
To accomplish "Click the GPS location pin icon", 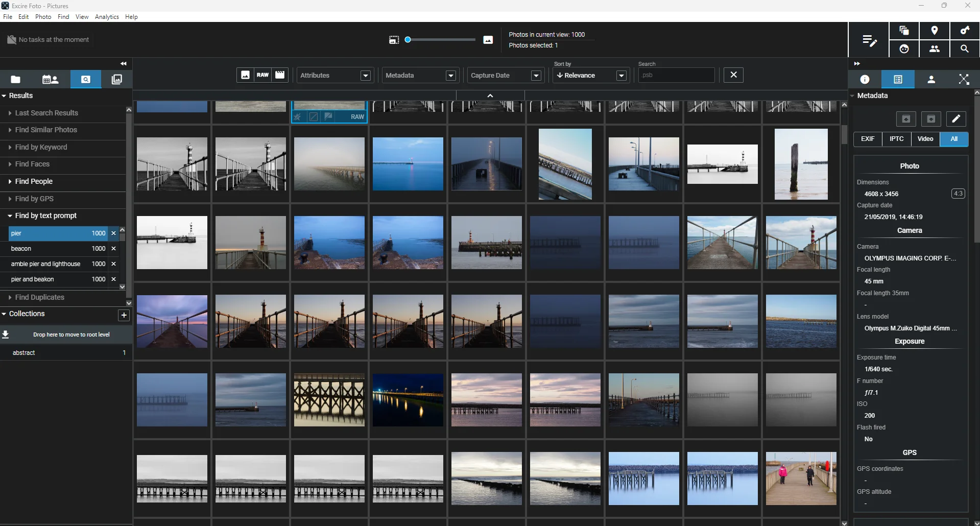I will 934,31.
